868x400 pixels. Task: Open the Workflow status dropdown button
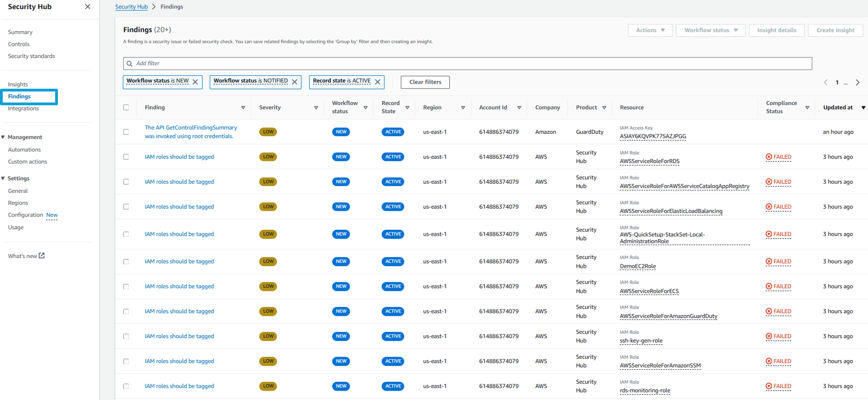(x=710, y=30)
